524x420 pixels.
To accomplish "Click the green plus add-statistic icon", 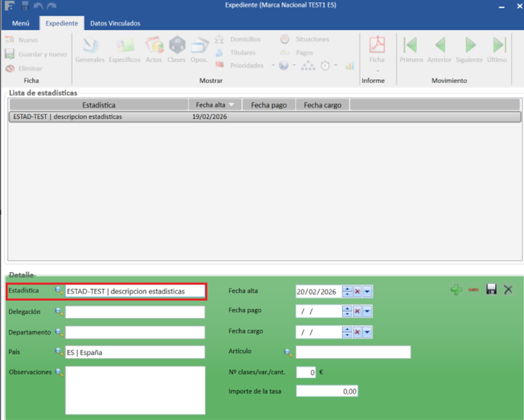I will [x=456, y=290].
